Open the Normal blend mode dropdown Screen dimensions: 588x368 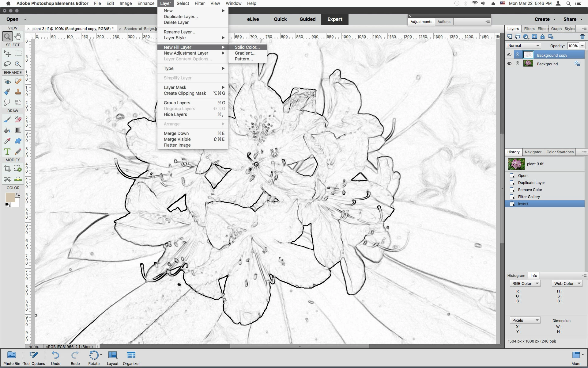pyautogui.click(x=523, y=46)
